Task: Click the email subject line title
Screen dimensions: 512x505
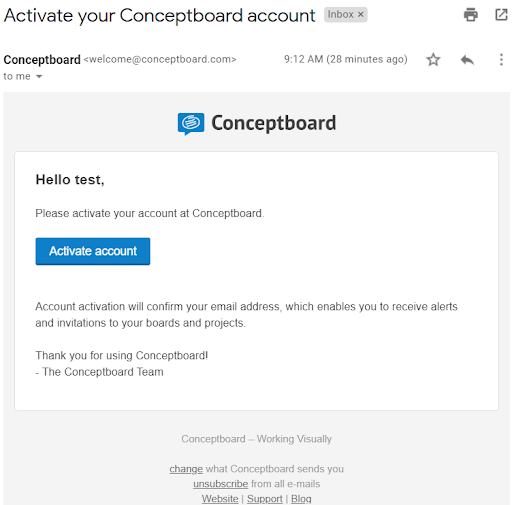Action: click(159, 16)
